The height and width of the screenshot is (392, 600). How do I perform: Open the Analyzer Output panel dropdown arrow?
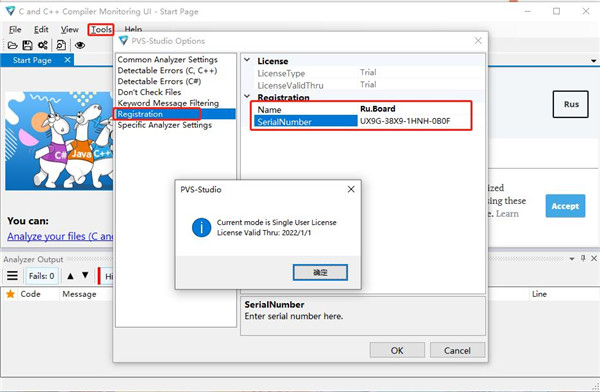coord(572,259)
